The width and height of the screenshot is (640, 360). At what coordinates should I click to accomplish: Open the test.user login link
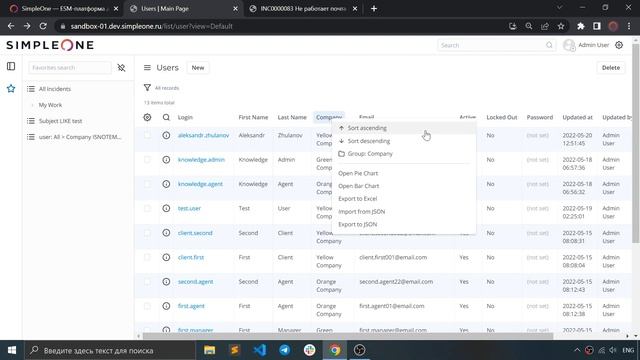pyautogui.click(x=189, y=208)
